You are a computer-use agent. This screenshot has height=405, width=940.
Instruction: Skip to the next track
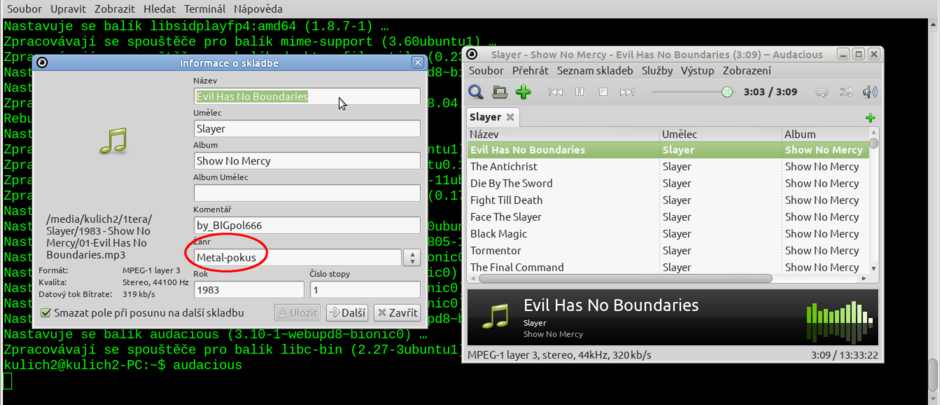[627, 92]
